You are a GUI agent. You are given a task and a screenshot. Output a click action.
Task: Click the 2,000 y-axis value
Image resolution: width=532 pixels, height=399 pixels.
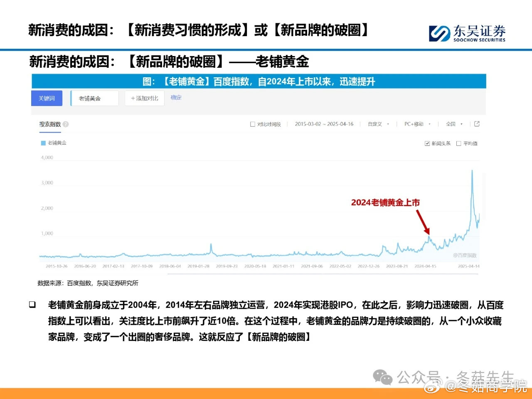(x=47, y=208)
